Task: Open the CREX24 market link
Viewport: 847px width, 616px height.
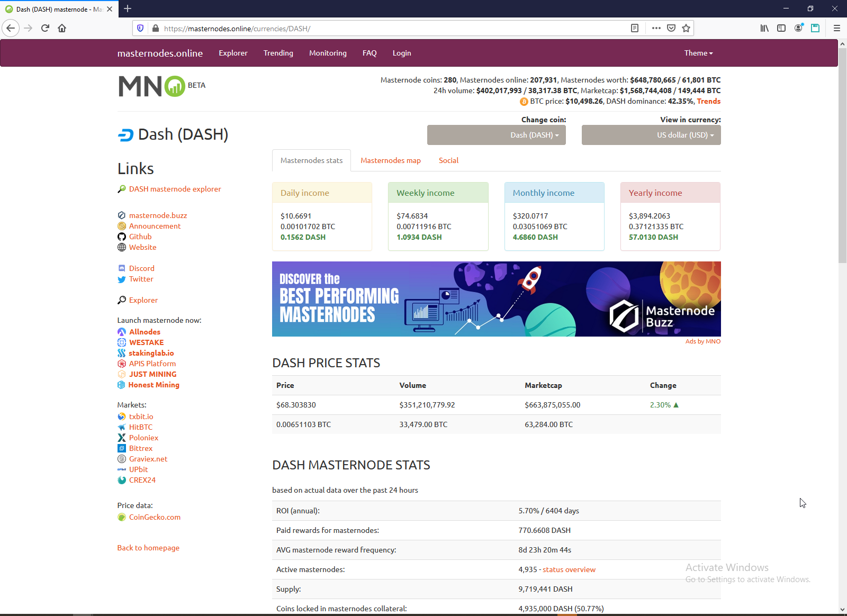Action: coord(142,480)
